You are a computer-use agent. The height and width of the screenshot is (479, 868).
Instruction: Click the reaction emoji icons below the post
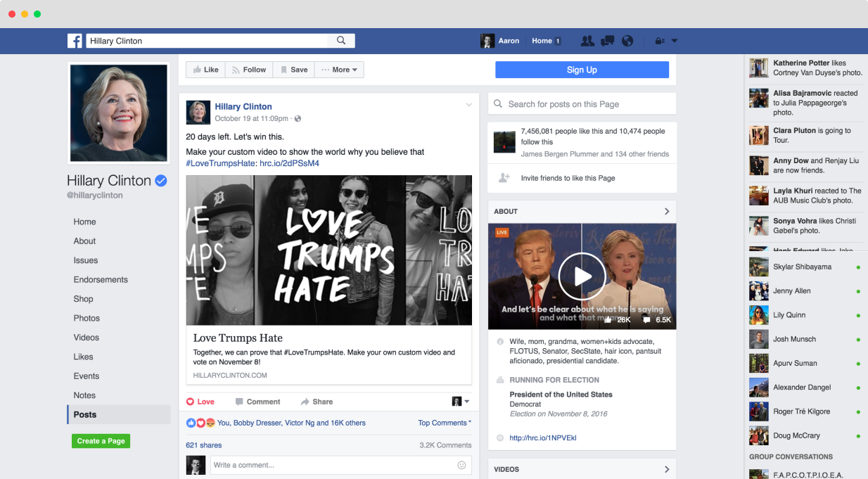click(200, 423)
